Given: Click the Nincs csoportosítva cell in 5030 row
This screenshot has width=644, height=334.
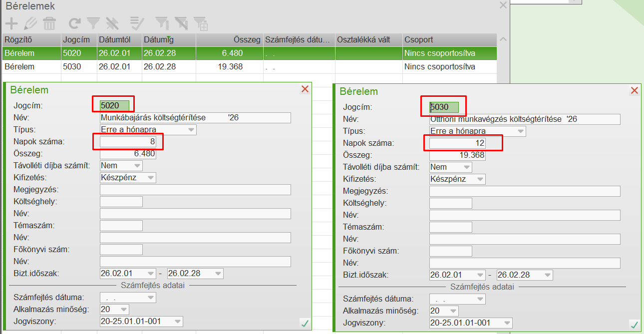Looking at the screenshot, I should pyautogui.click(x=450, y=66).
